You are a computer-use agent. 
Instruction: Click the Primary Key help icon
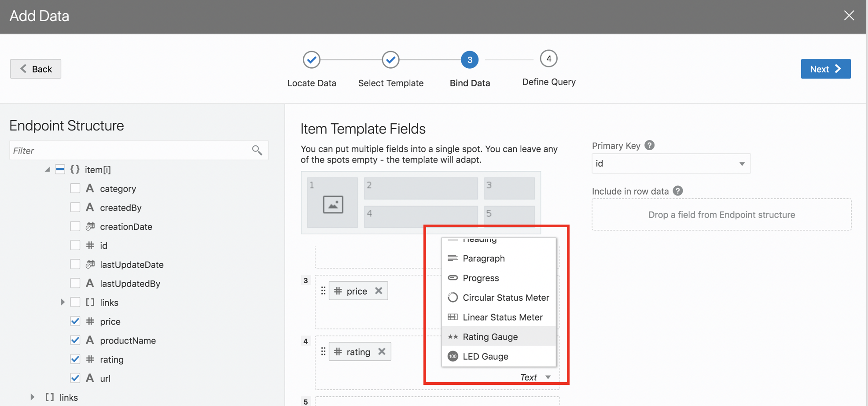pyautogui.click(x=649, y=145)
